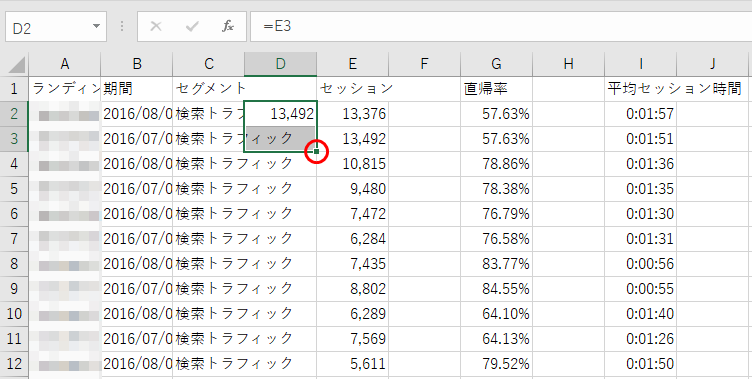
Task: Click the セッション header cell
Action: click(x=352, y=89)
